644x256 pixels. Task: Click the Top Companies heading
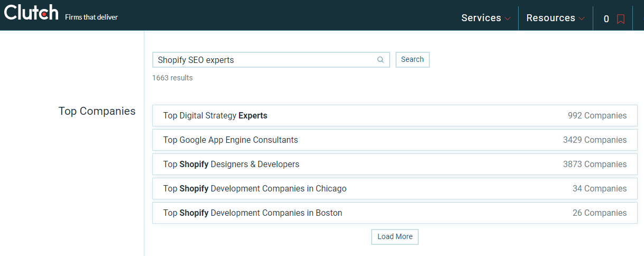(x=97, y=111)
